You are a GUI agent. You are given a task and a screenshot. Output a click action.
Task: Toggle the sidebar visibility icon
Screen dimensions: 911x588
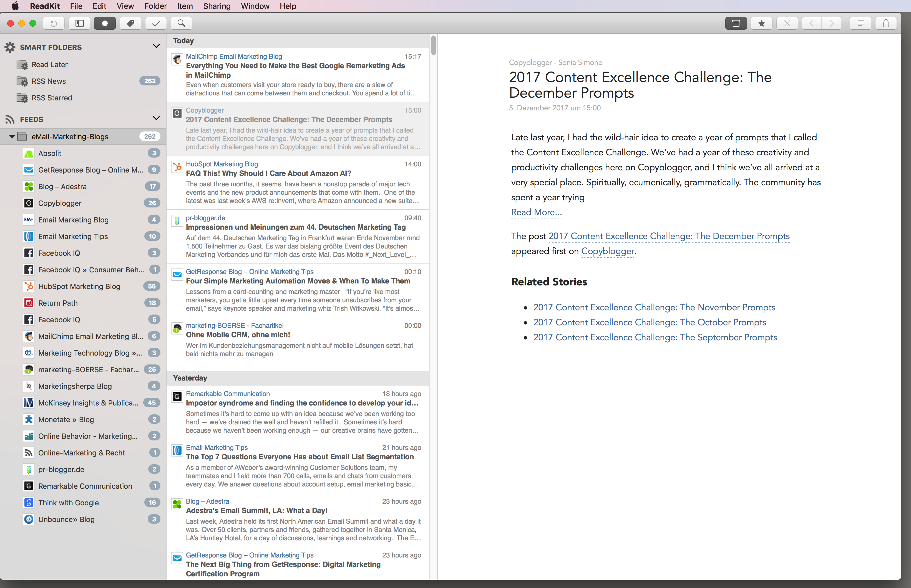click(x=79, y=23)
